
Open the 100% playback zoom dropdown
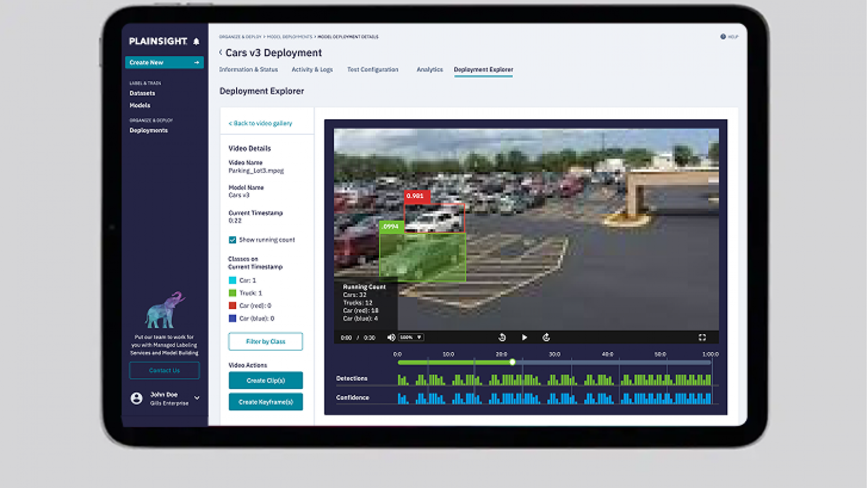coord(411,337)
